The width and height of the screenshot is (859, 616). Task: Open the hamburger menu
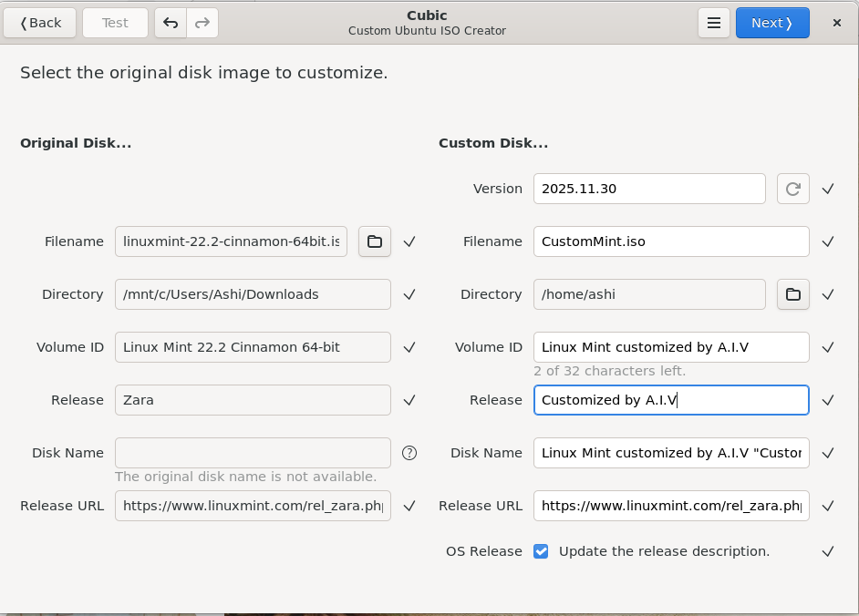point(714,23)
